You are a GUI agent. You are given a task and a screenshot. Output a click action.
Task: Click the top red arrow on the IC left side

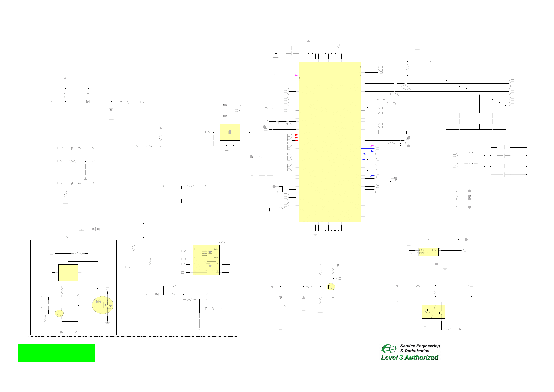pos(295,135)
